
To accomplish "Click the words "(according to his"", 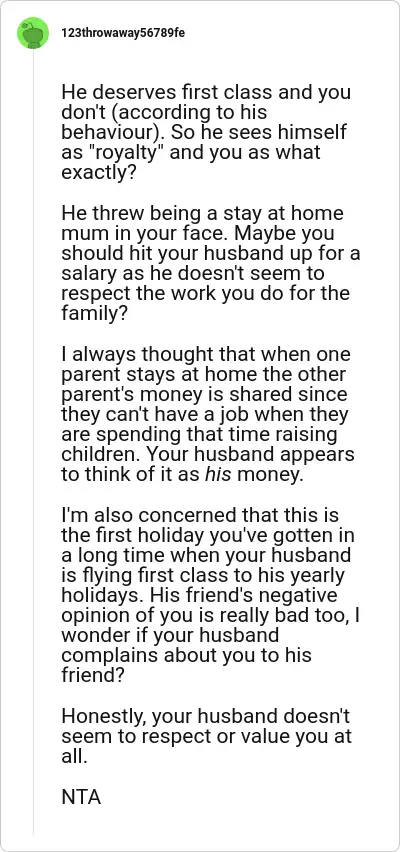I will click(186, 112).
